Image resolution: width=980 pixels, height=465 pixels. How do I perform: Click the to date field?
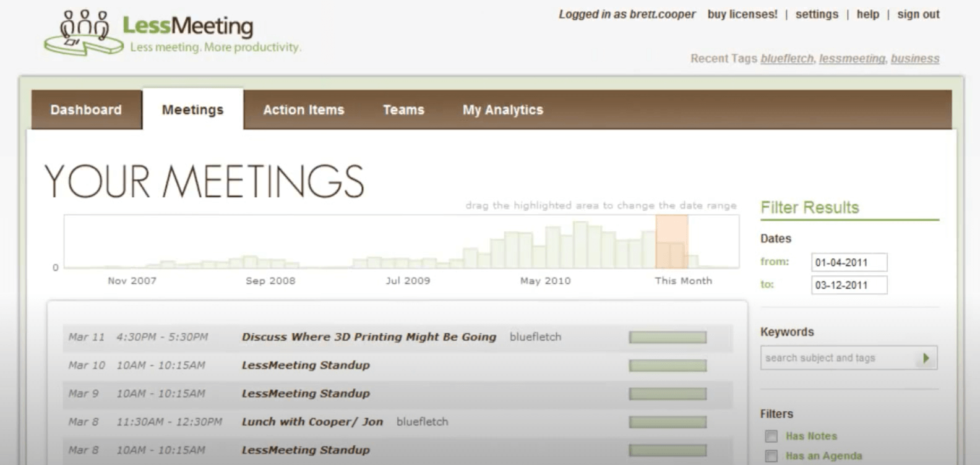click(849, 285)
